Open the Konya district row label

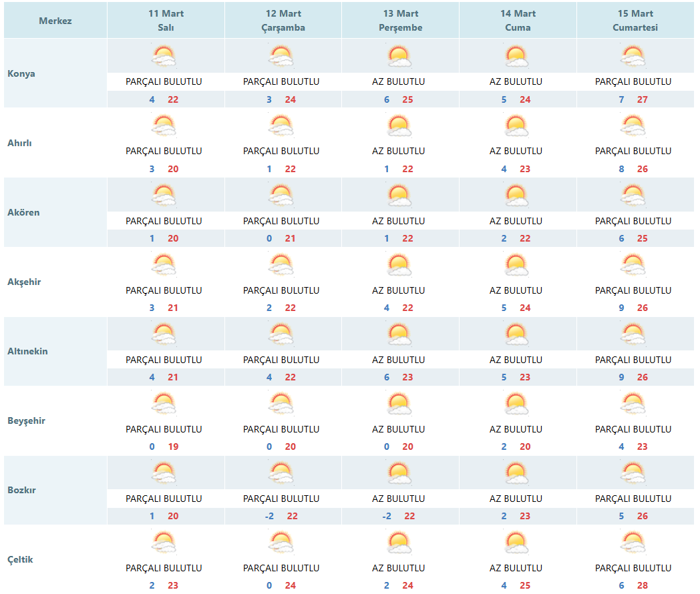pos(21,73)
